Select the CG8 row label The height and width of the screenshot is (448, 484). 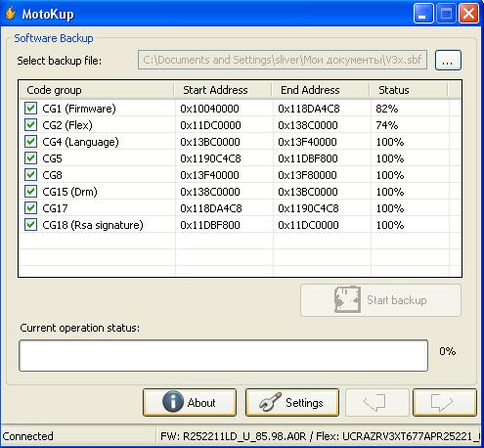tap(52, 175)
